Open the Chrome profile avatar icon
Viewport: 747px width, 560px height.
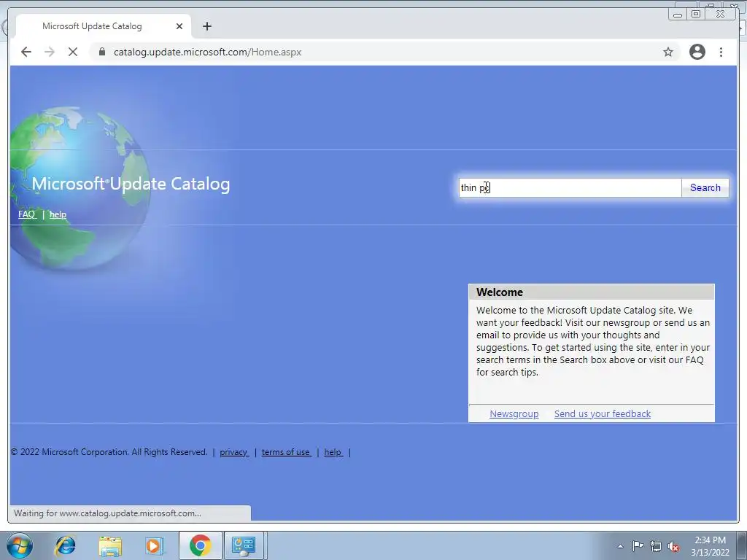697,52
